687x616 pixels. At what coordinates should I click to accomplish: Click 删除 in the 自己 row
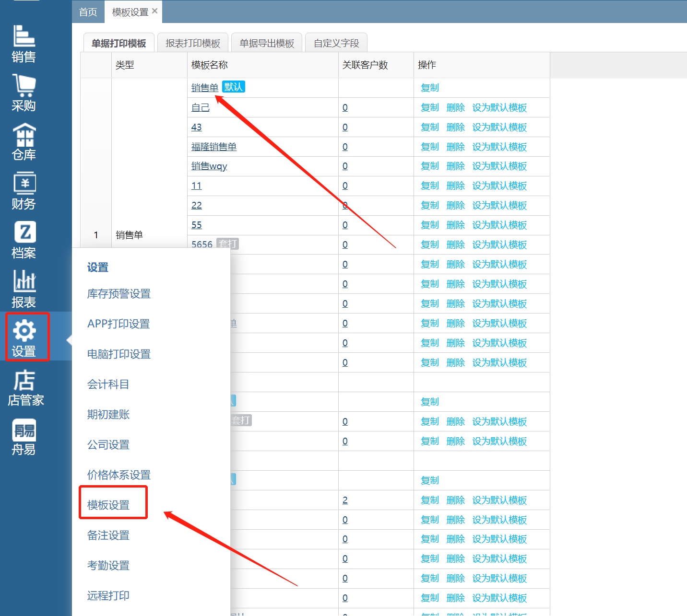tap(456, 107)
